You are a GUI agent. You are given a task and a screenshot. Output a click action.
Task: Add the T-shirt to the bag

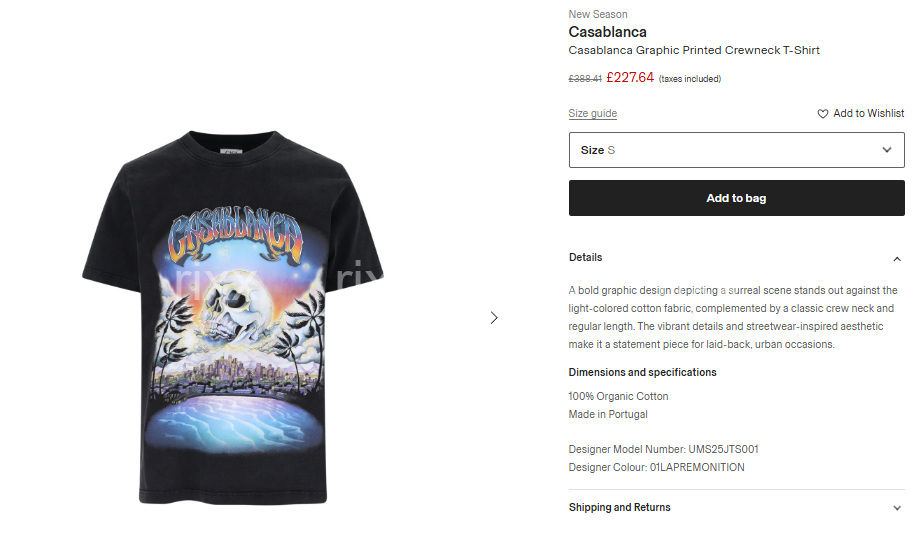tap(736, 198)
